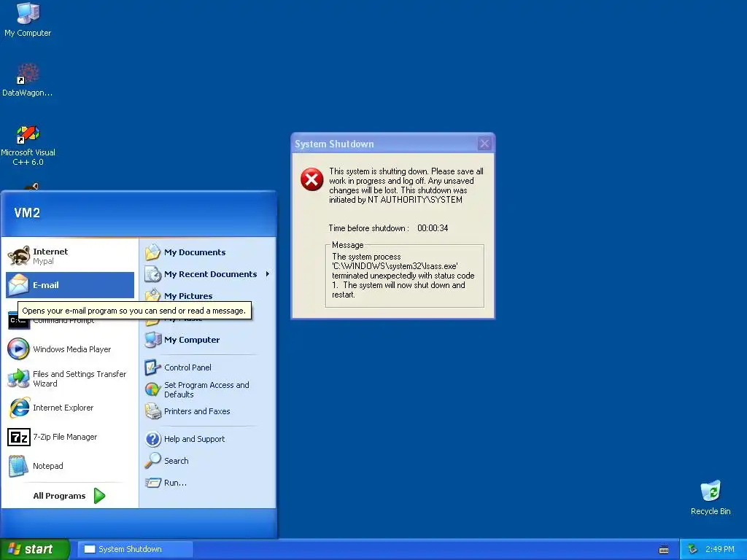Open Help and Support
The height and width of the screenshot is (560, 747).
208,438
